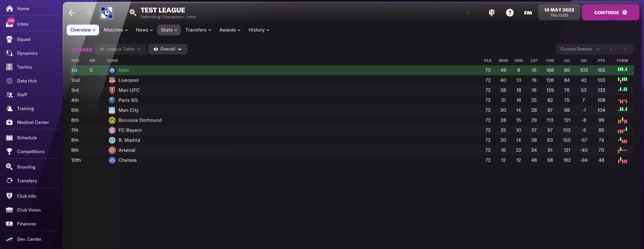Expand the Current Season dropdown
The image size is (644, 249).
pos(580,49)
